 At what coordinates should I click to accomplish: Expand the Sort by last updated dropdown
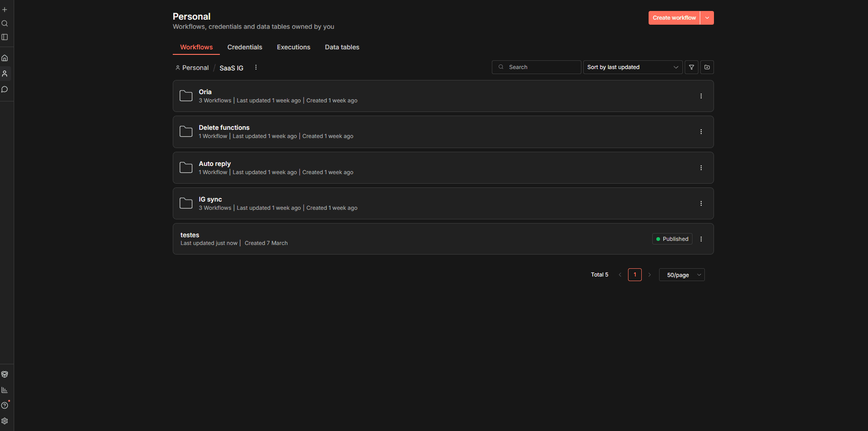[632, 67]
